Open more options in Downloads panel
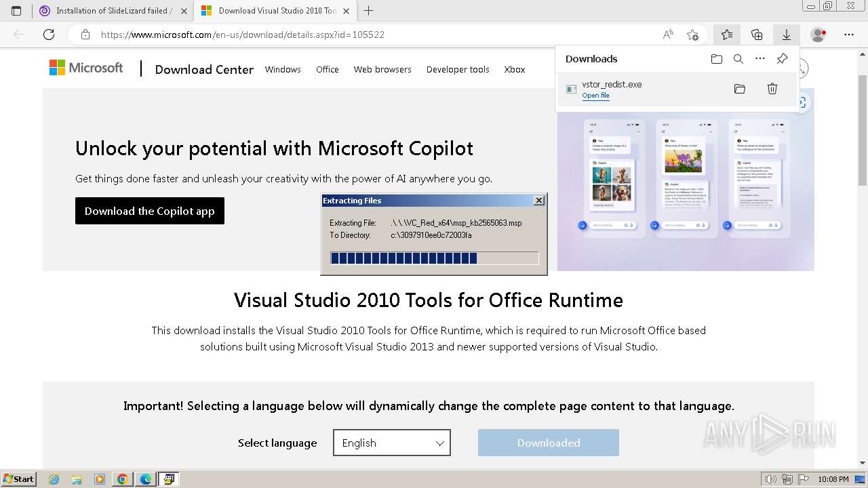The width and height of the screenshot is (868, 488). coord(760,59)
